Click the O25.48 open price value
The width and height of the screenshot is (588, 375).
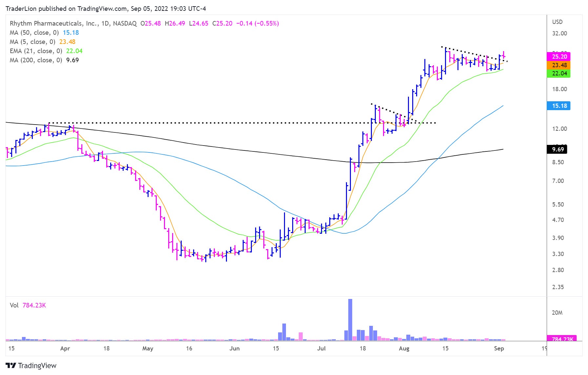click(x=151, y=24)
